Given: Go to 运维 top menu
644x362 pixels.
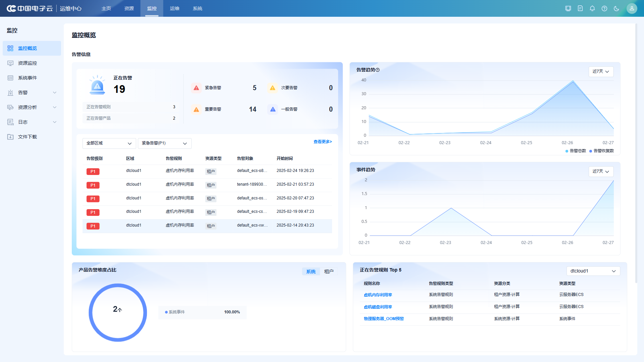Looking at the screenshot, I should (x=175, y=8).
